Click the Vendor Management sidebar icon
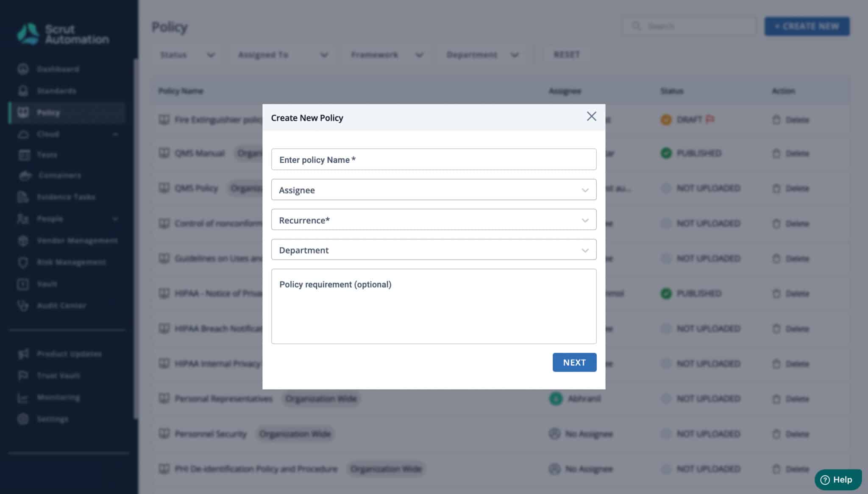This screenshot has height=494, width=868. tap(23, 241)
